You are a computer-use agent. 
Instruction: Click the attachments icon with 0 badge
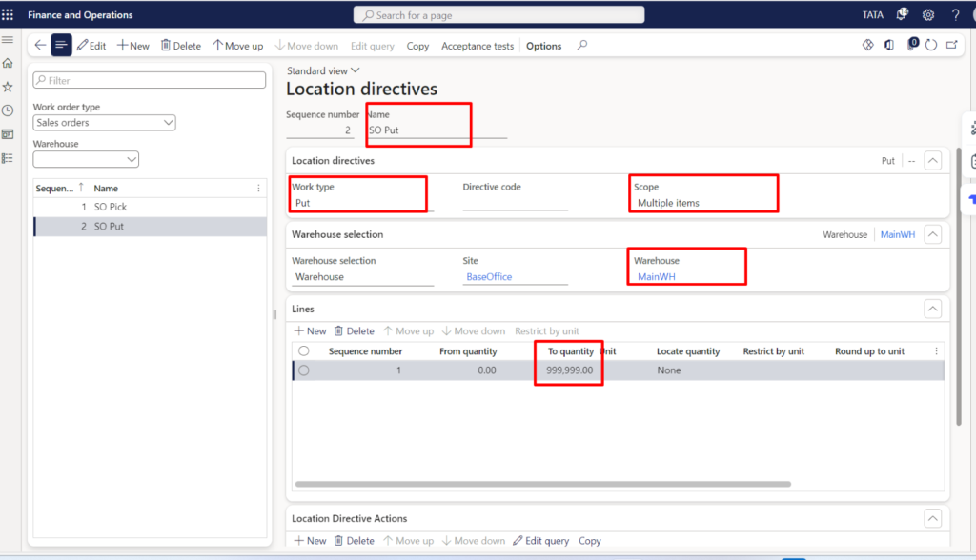912,44
